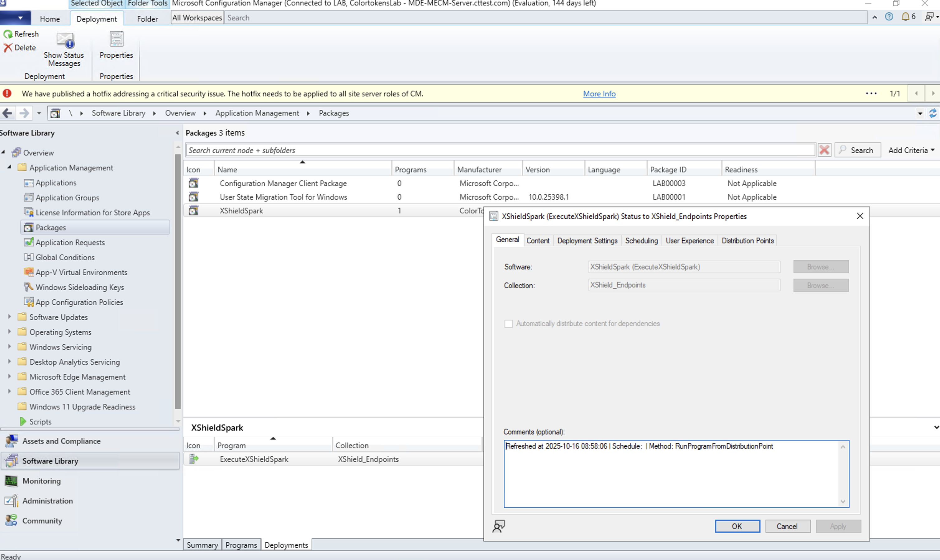Open the Add Criteria dropdown
Viewport: 940px width, 560px height.
(x=910, y=150)
